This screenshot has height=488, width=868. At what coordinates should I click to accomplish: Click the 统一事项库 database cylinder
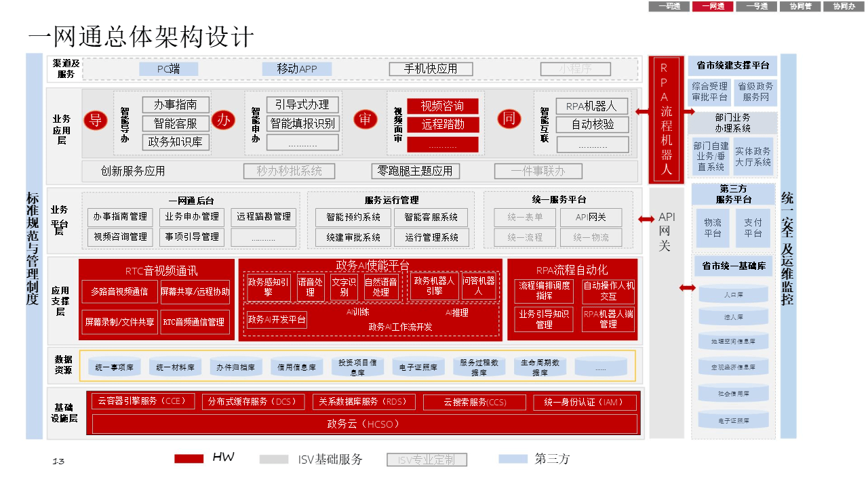click(114, 367)
